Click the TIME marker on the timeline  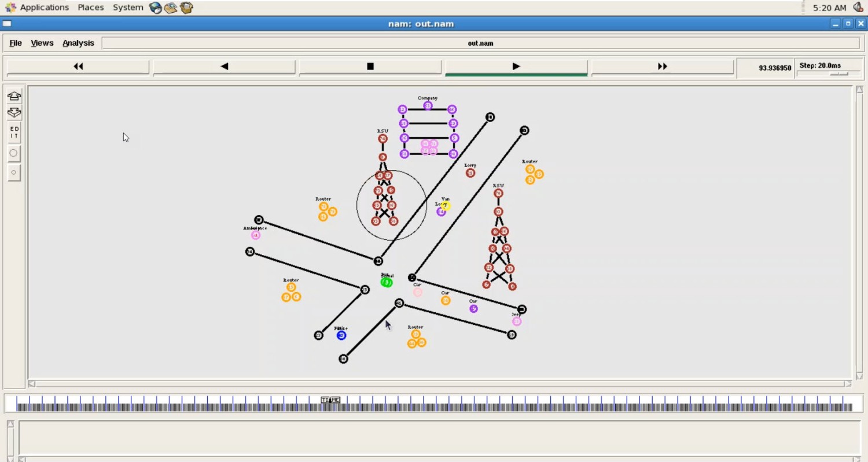[330, 399]
